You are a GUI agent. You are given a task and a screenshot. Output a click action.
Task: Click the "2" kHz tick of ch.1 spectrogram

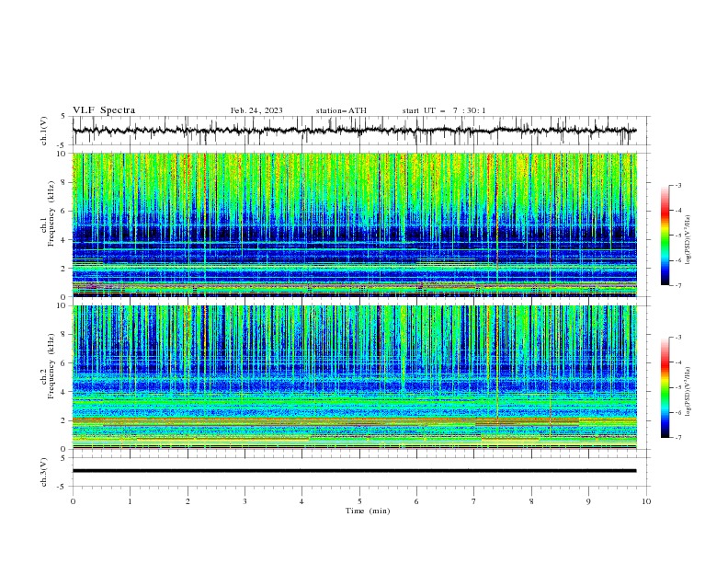63,269
